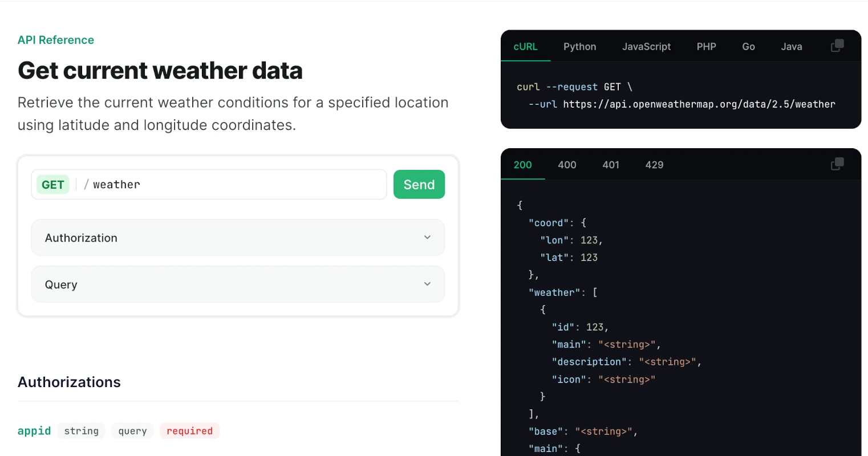Switch to the Python code tab
Image resolution: width=868 pixels, height=456 pixels.
point(579,47)
